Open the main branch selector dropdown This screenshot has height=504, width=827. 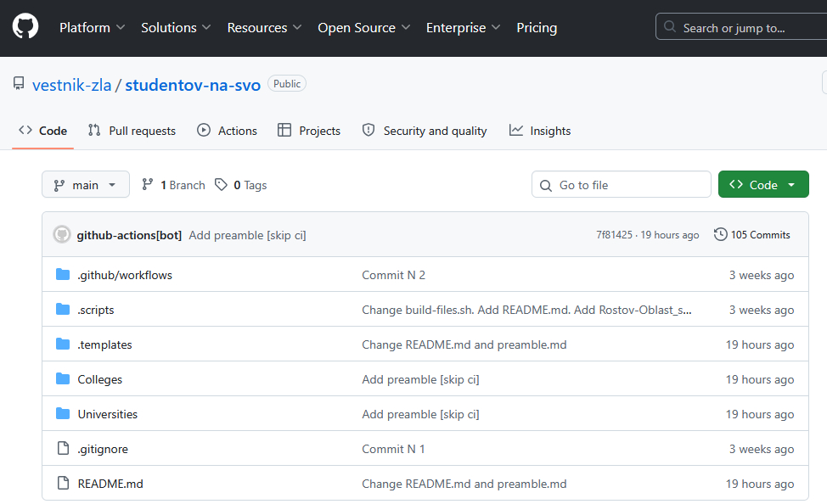86,184
